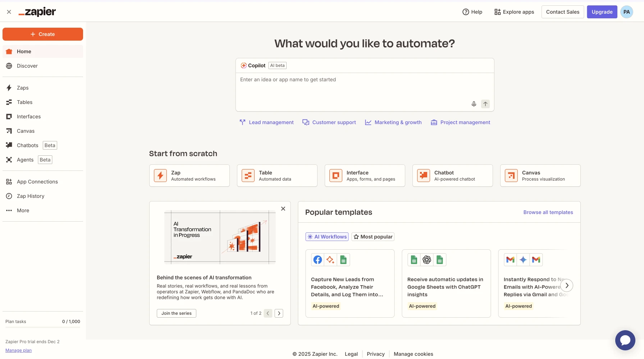Click the microphone icon in Copilot box
This screenshot has height=359, width=644.
tap(474, 104)
